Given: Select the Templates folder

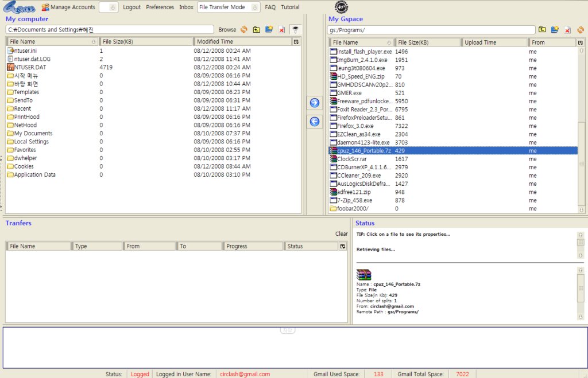Looking at the screenshot, I should pos(153,92).
